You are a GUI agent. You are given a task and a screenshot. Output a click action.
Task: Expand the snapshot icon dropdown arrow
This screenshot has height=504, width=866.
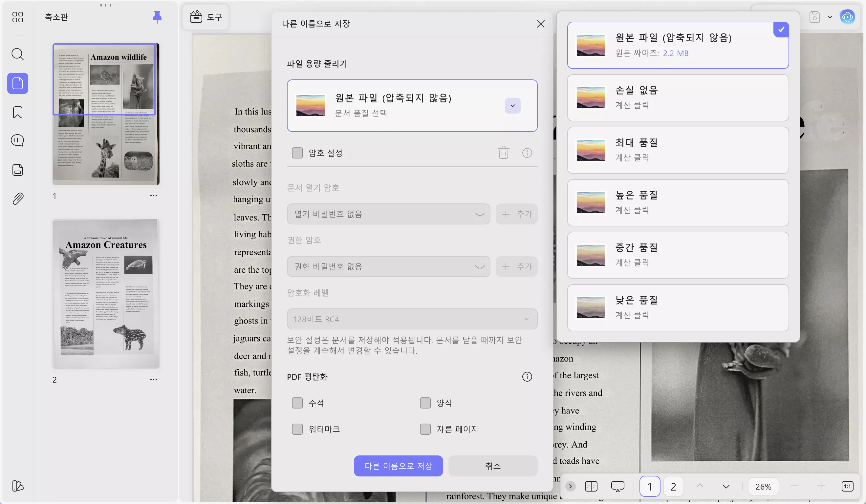pos(830,16)
